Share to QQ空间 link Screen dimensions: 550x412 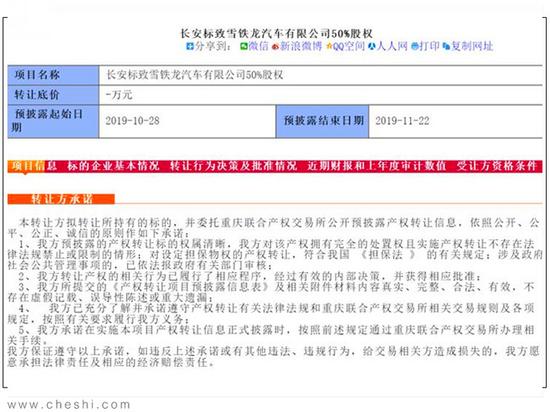349,46
